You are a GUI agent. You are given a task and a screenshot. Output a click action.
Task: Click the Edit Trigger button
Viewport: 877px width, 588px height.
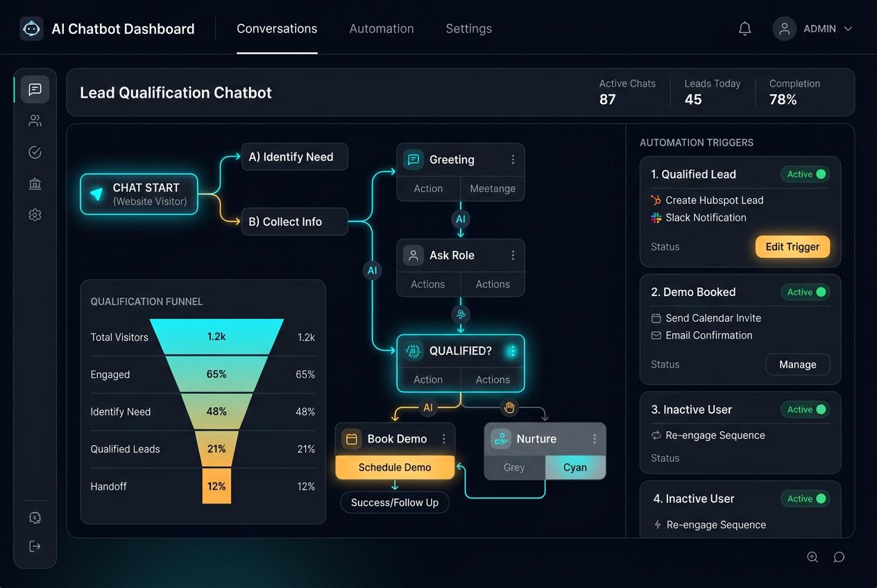point(792,246)
